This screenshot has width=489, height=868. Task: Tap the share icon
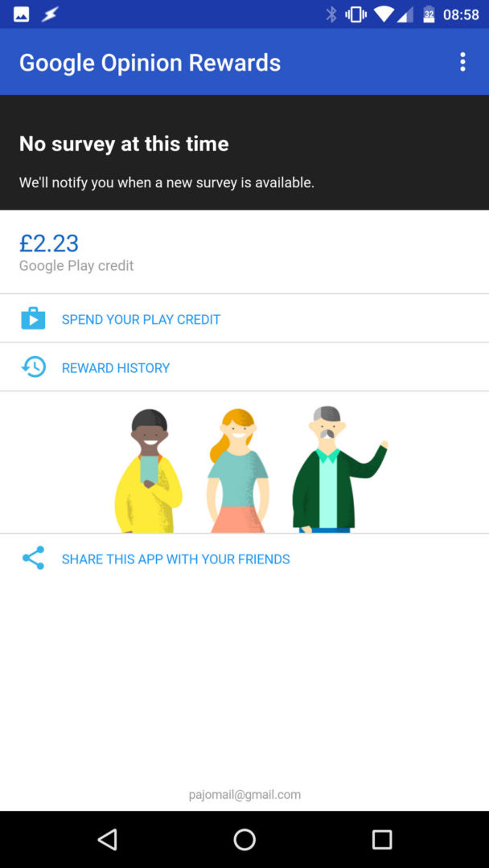33,558
